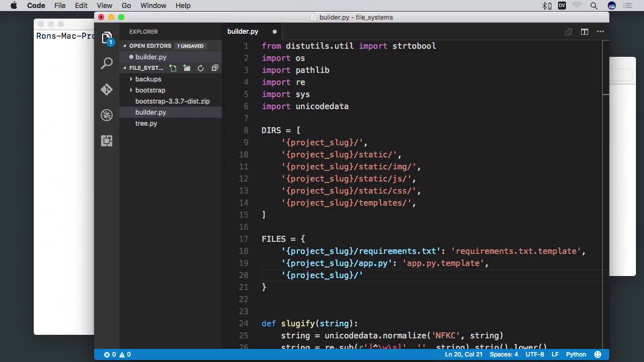Create a new file in the explorer
This screenshot has width=644, height=362.
point(173,68)
